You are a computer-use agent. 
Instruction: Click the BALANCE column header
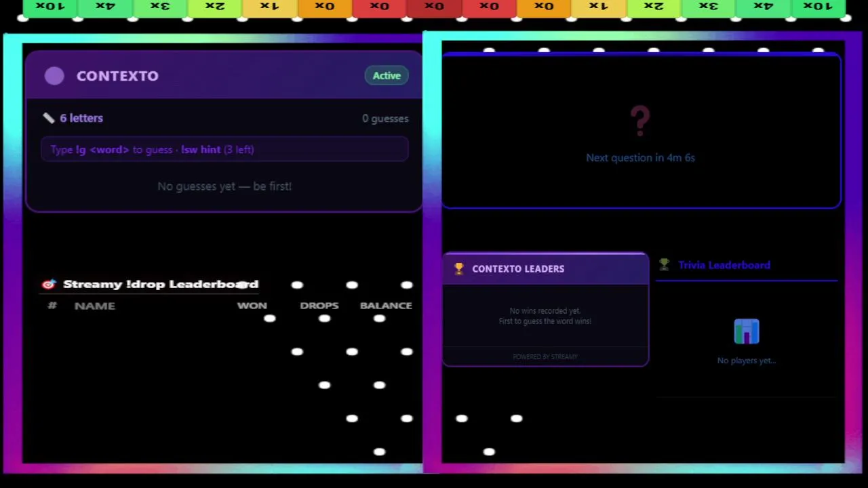pyautogui.click(x=386, y=306)
